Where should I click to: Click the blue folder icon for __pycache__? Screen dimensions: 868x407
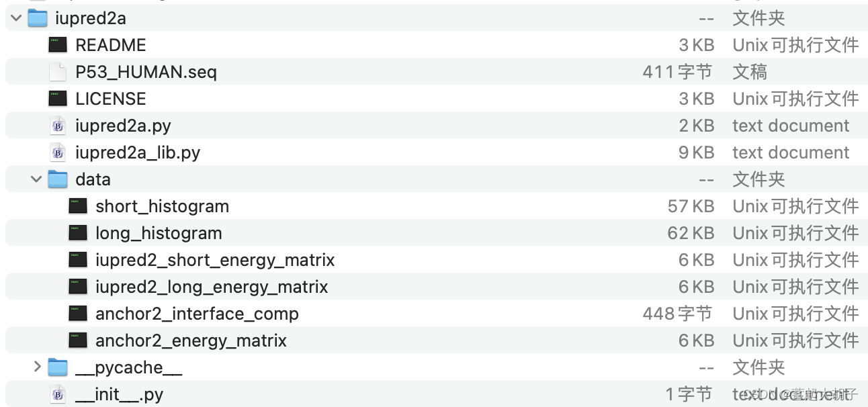(x=57, y=367)
